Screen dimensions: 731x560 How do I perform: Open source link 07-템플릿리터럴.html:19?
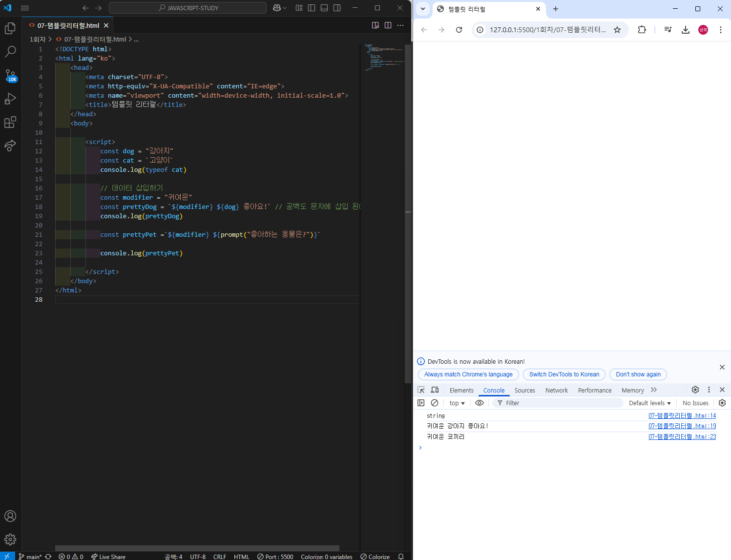tap(682, 426)
